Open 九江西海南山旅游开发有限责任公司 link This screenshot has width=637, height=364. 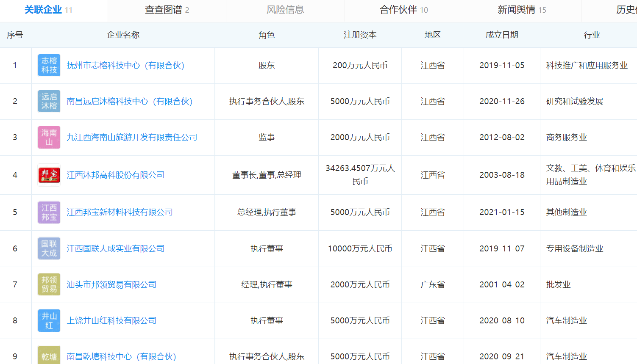132,138
